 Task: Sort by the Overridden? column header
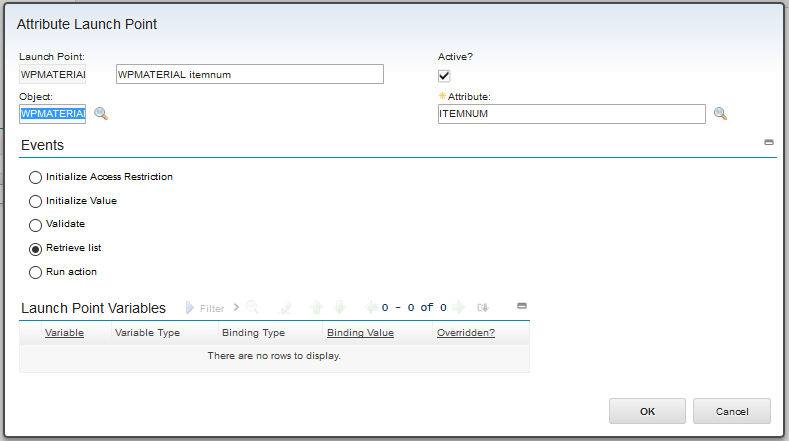click(x=466, y=333)
